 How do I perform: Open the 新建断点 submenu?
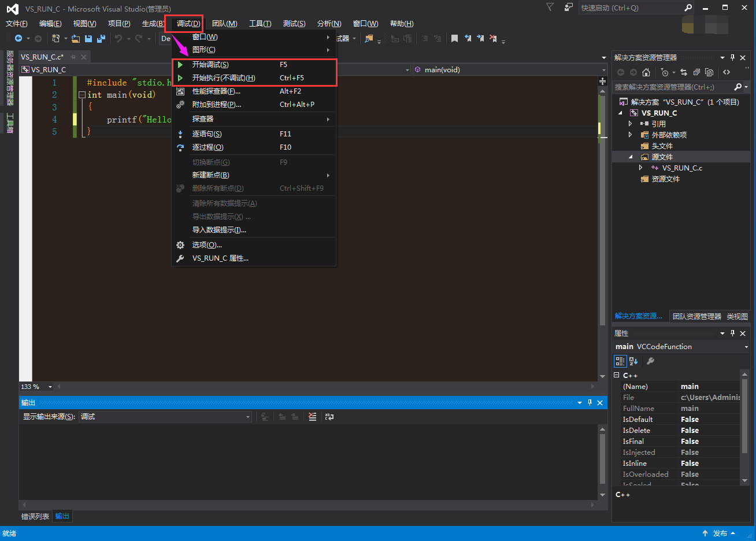(x=254, y=175)
